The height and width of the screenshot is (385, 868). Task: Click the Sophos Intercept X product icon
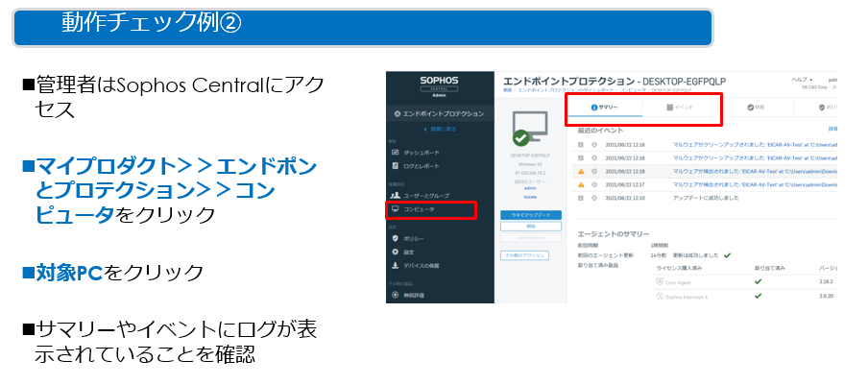click(x=660, y=296)
